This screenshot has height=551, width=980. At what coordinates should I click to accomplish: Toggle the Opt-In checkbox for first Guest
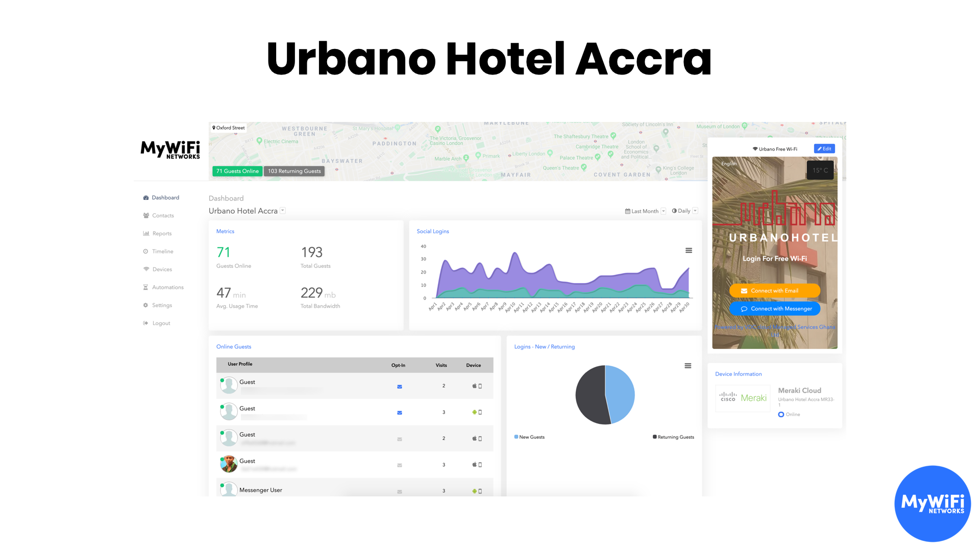point(399,386)
